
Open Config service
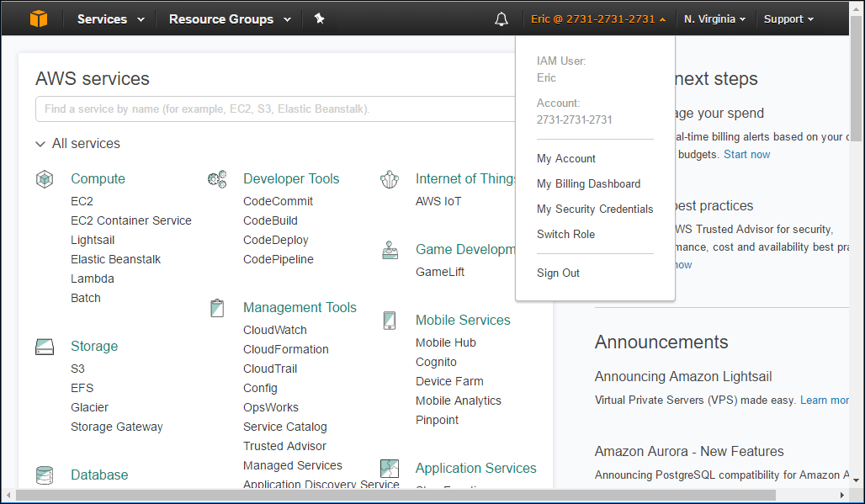tap(260, 388)
